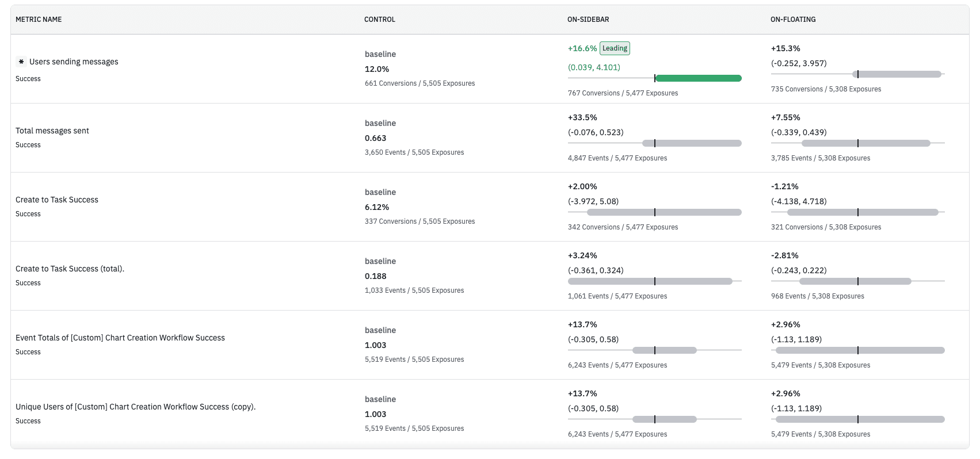This screenshot has width=980, height=459.
Task: Click the ON-FLOATING column header
Action: [793, 20]
